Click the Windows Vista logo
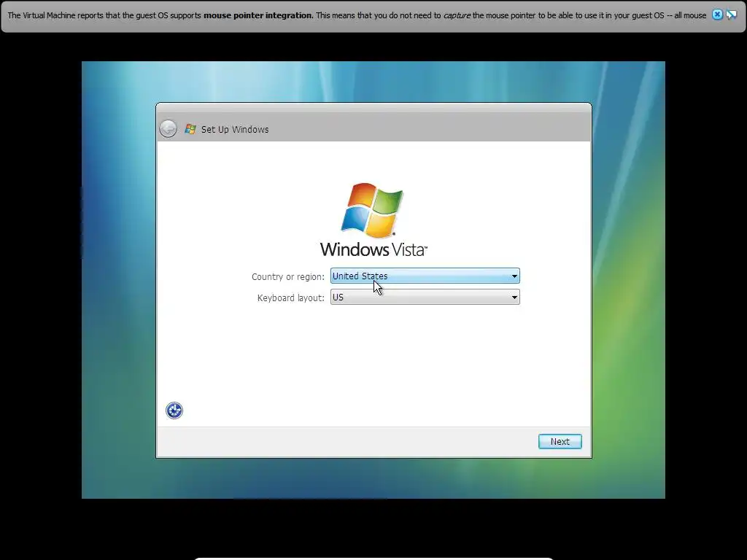 pos(373,220)
